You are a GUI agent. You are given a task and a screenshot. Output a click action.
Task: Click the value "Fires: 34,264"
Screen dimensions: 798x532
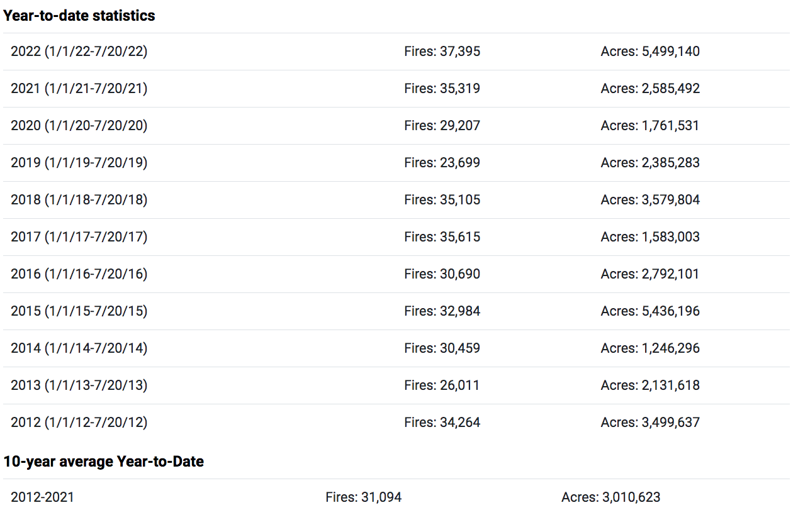(x=442, y=423)
